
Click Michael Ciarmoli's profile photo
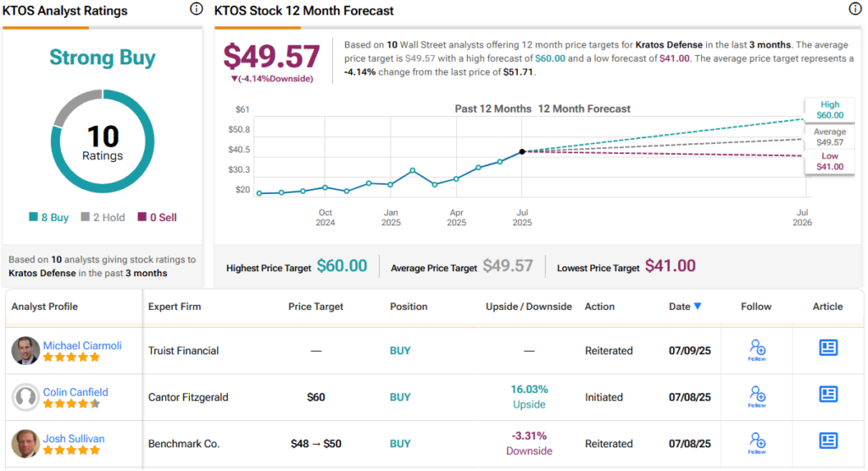coord(25,351)
